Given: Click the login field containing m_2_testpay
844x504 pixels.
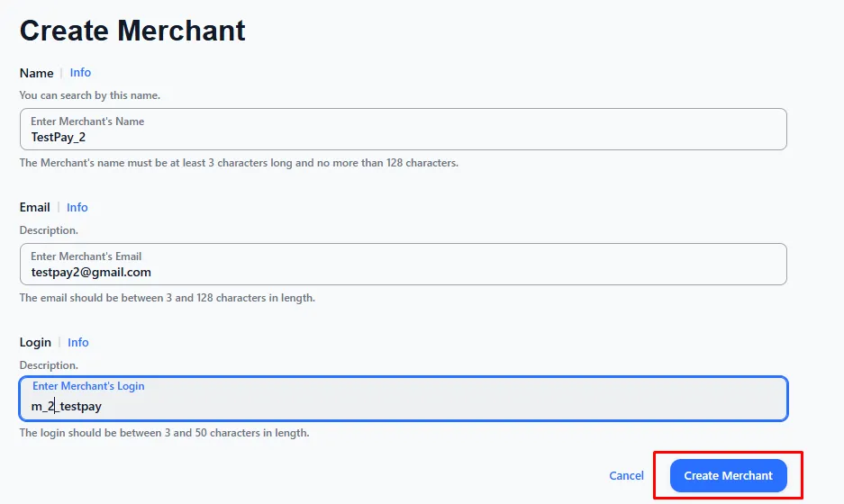Looking at the screenshot, I should [403, 406].
